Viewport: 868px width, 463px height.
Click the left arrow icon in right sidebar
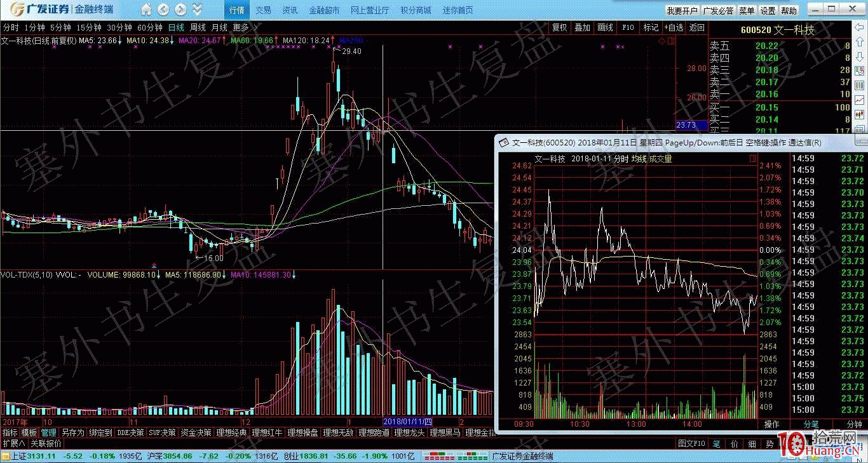pos(860,27)
